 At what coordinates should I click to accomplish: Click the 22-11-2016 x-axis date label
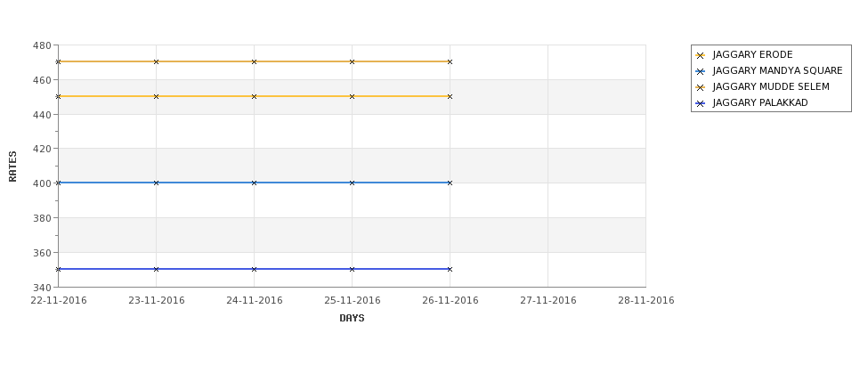click(59, 301)
